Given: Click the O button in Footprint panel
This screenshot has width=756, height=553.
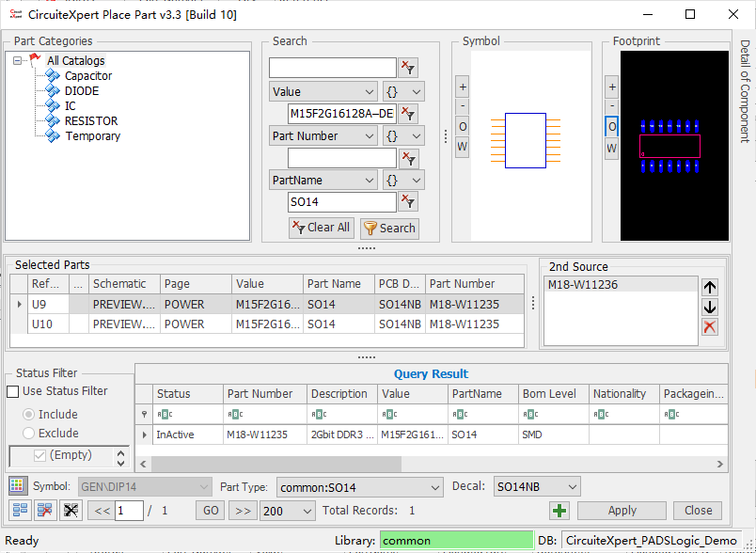Looking at the screenshot, I should click(612, 127).
